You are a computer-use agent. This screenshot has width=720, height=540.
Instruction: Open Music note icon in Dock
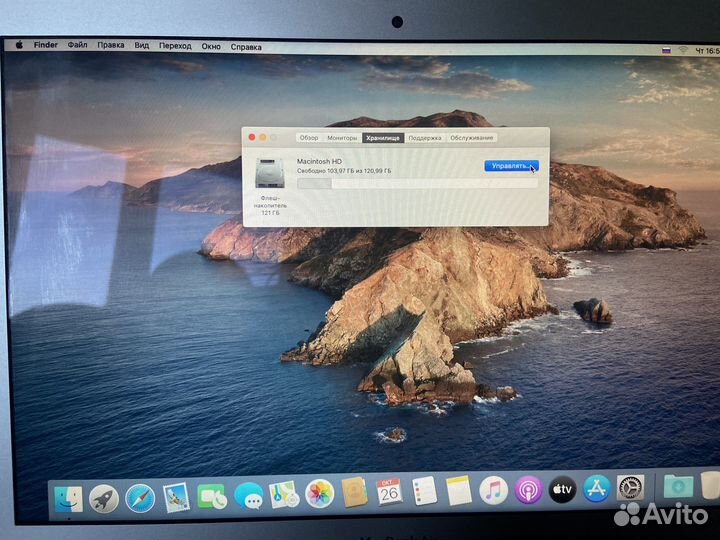494,490
